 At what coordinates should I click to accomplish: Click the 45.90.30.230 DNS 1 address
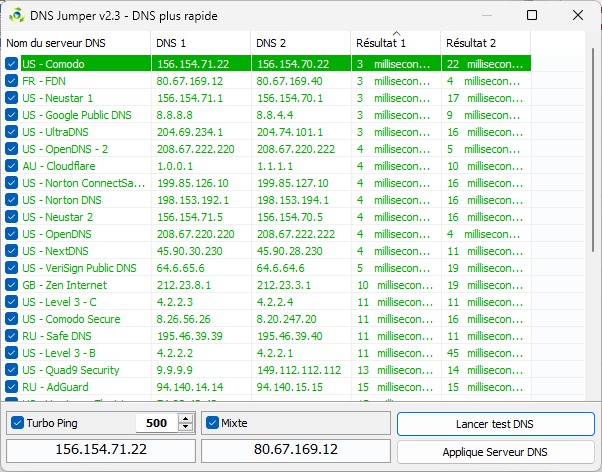[x=190, y=251]
